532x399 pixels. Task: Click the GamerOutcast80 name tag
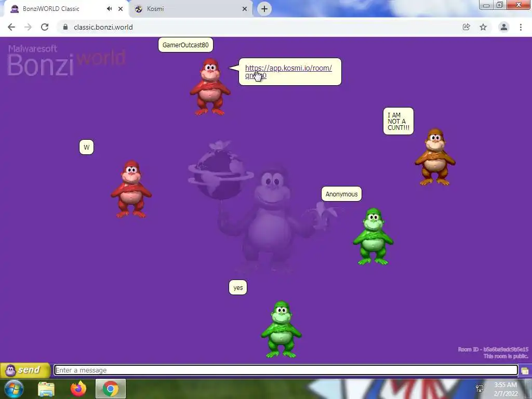[x=185, y=45]
